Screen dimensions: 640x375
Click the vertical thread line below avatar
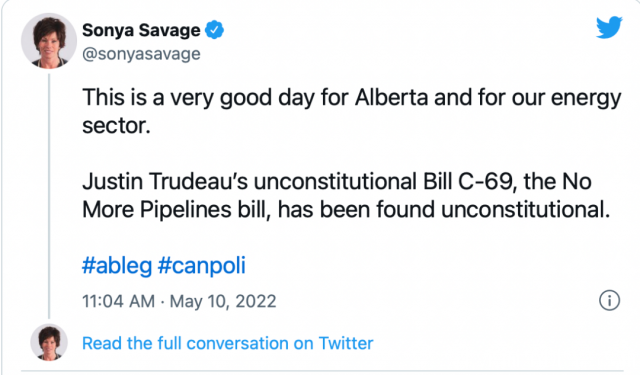pyautogui.click(x=49, y=196)
